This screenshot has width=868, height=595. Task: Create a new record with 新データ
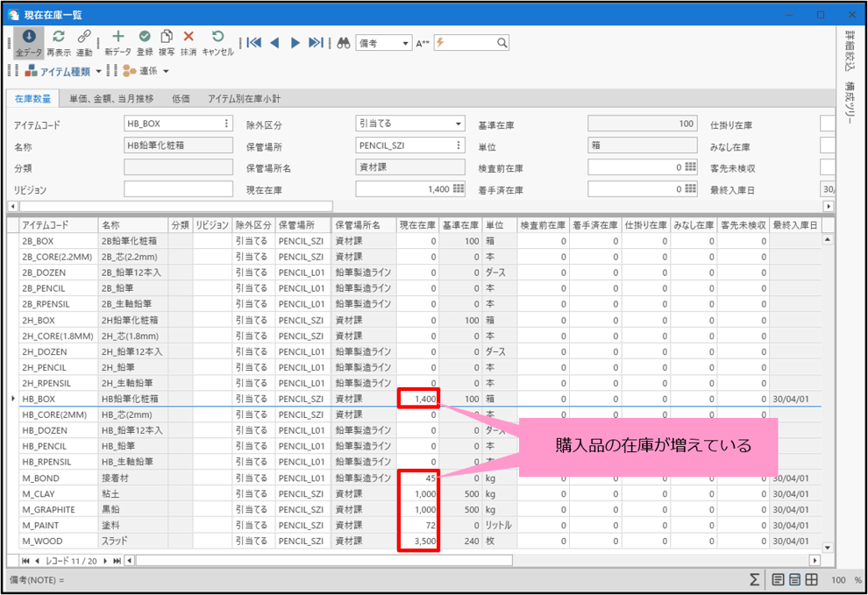tap(117, 37)
